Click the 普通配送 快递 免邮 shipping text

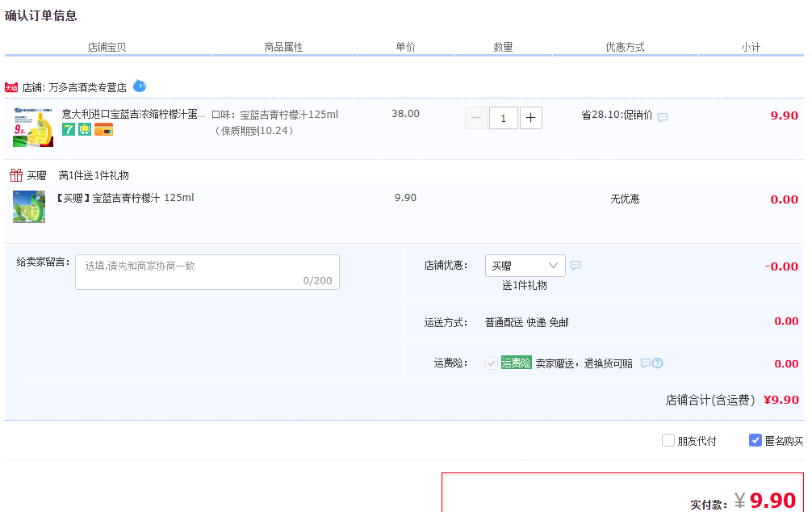point(526,323)
